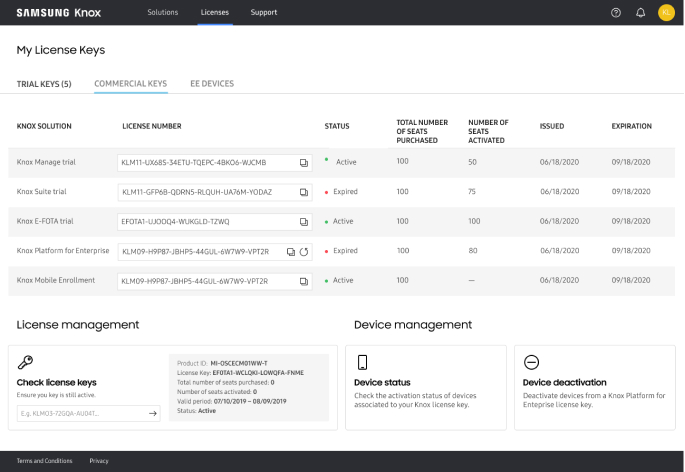Click activated seats value 50
Screen dimensions: 685x472
(472, 162)
